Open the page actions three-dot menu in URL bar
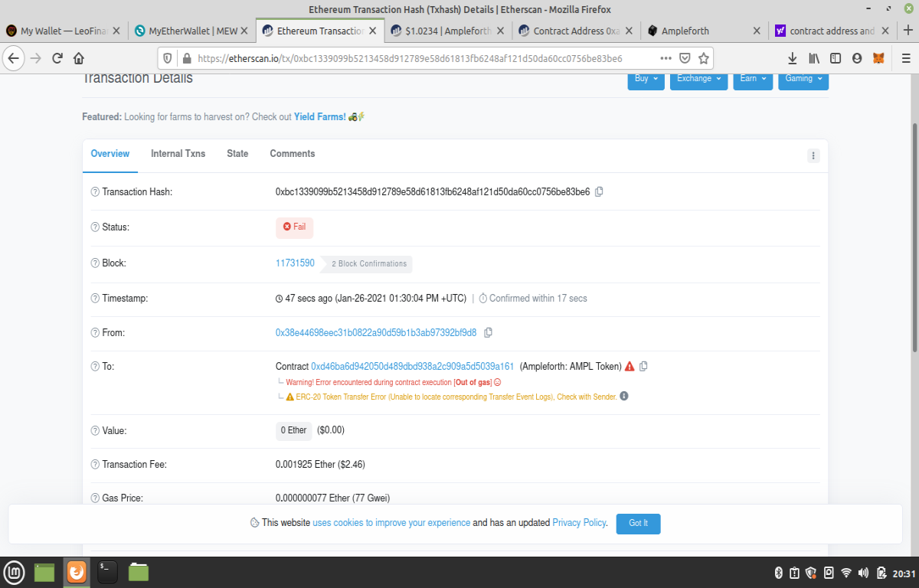The image size is (919, 588). coord(666,58)
